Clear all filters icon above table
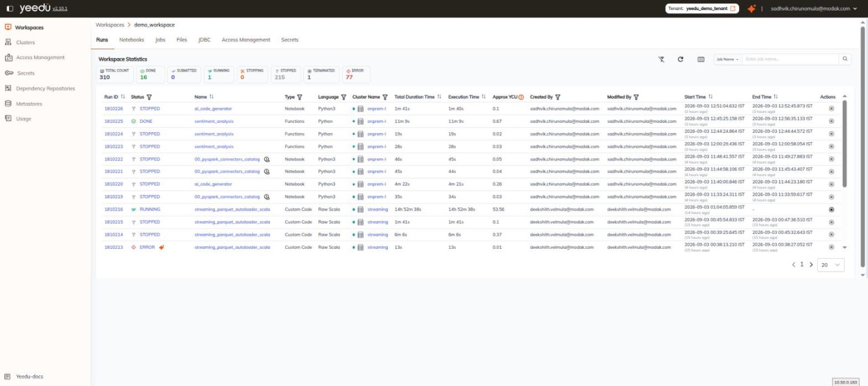This screenshot has width=868, height=386. [661, 59]
